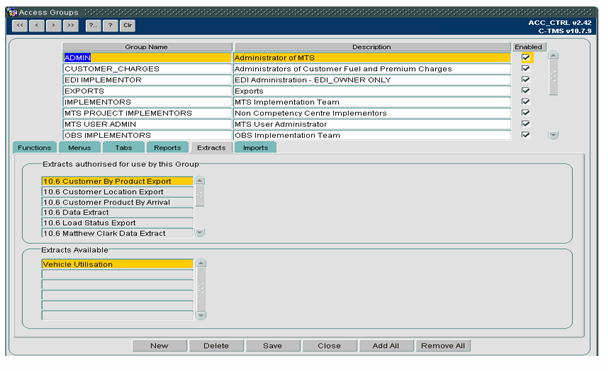The height and width of the screenshot is (371, 608).
Task: Open the Functions tab
Action: coord(35,148)
